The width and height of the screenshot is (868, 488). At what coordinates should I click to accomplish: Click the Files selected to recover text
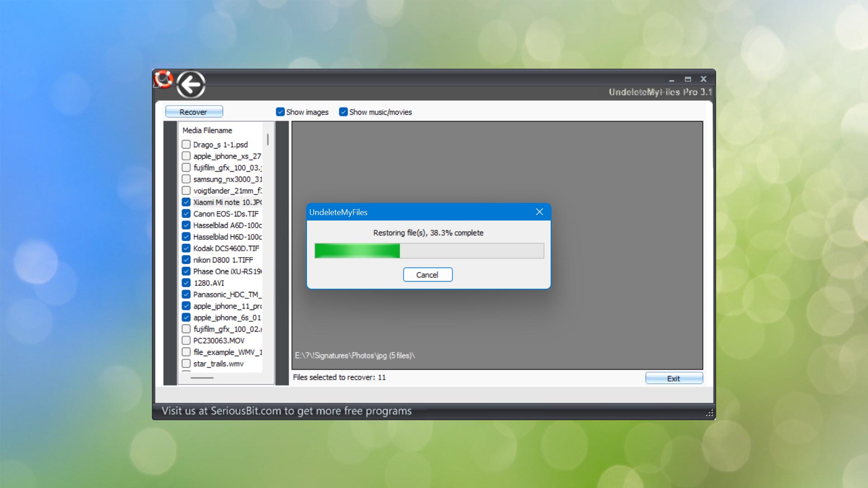(x=339, y=377)
